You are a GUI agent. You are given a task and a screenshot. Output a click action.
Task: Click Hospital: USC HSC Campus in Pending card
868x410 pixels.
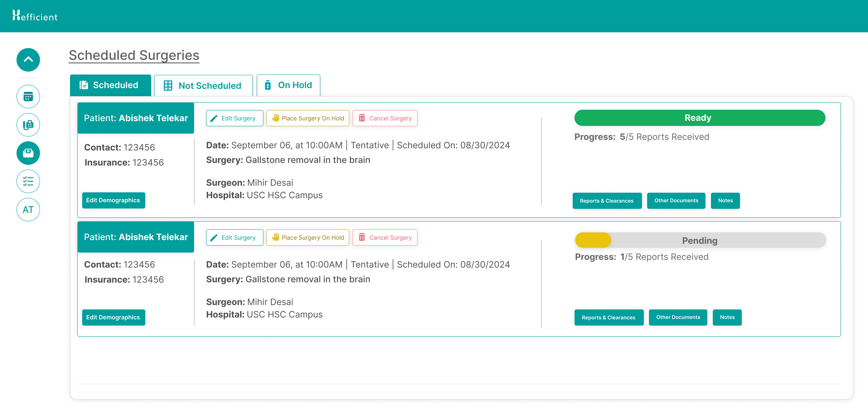(265, 315)
